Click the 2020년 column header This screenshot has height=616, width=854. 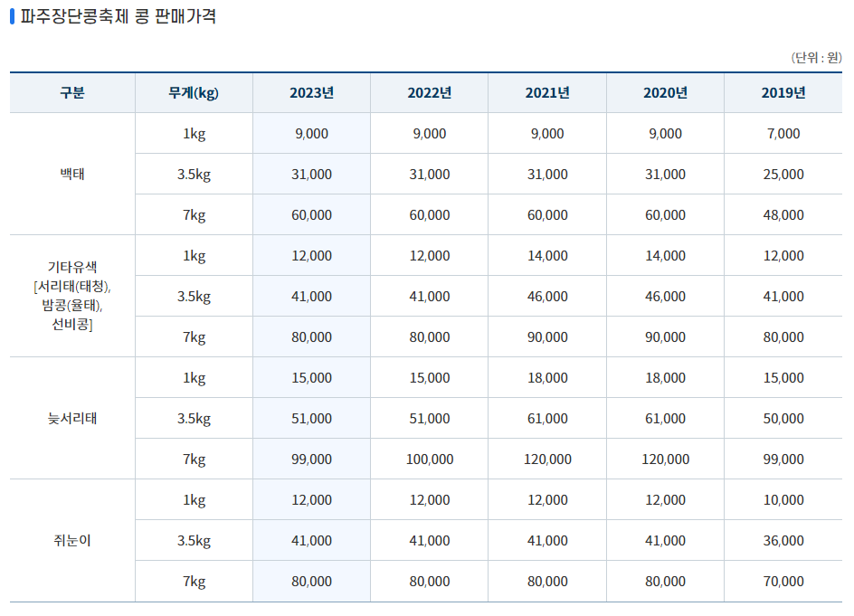pyautogui.click(x=664, y=92)
